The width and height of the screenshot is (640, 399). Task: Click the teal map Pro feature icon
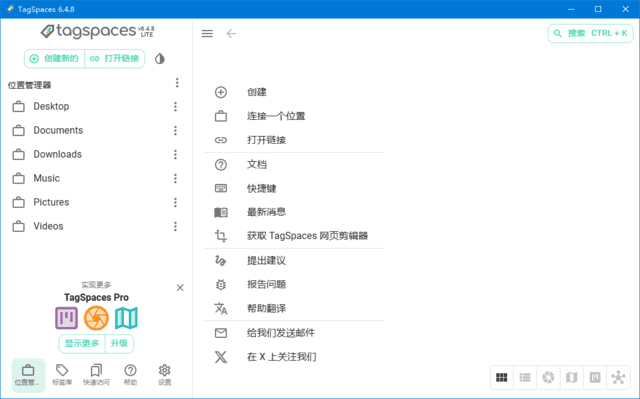(126, 318)
